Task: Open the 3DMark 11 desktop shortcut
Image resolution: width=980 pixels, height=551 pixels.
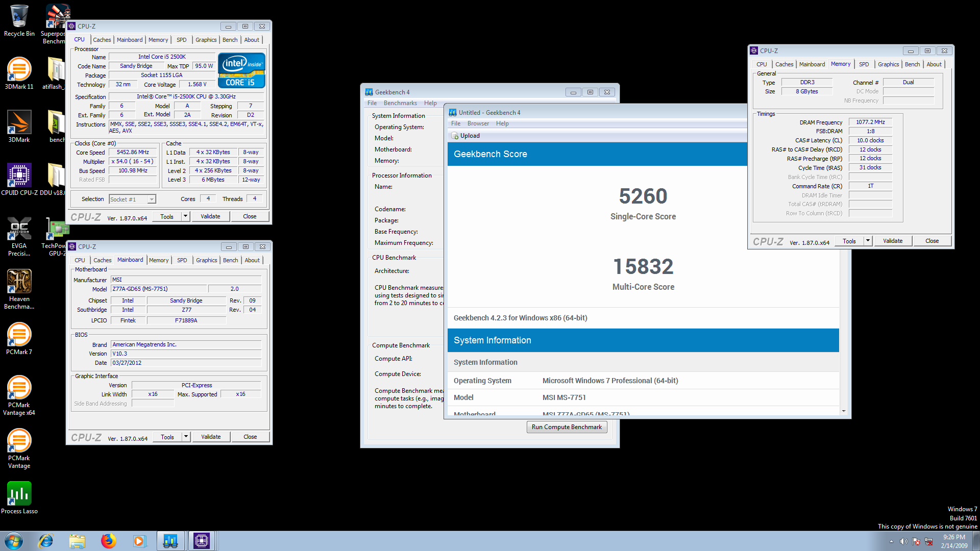Action: tap(19, 73)
